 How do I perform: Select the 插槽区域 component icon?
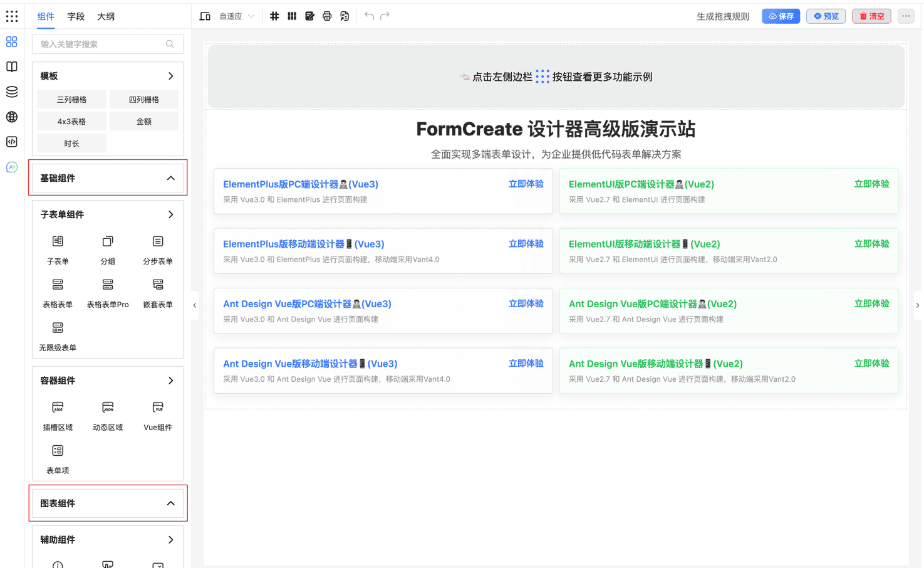click(58, 408)
